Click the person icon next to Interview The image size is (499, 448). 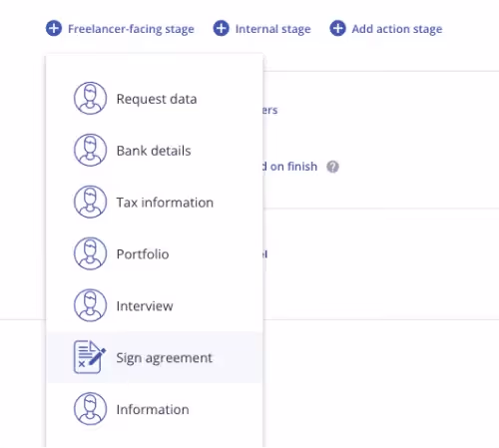[90, 305]
